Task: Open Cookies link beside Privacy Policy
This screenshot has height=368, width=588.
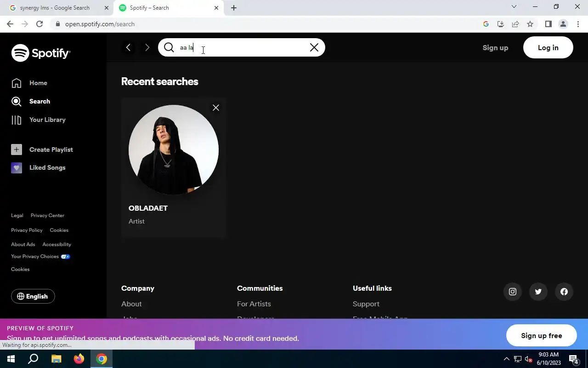Action: coord(59,230)
